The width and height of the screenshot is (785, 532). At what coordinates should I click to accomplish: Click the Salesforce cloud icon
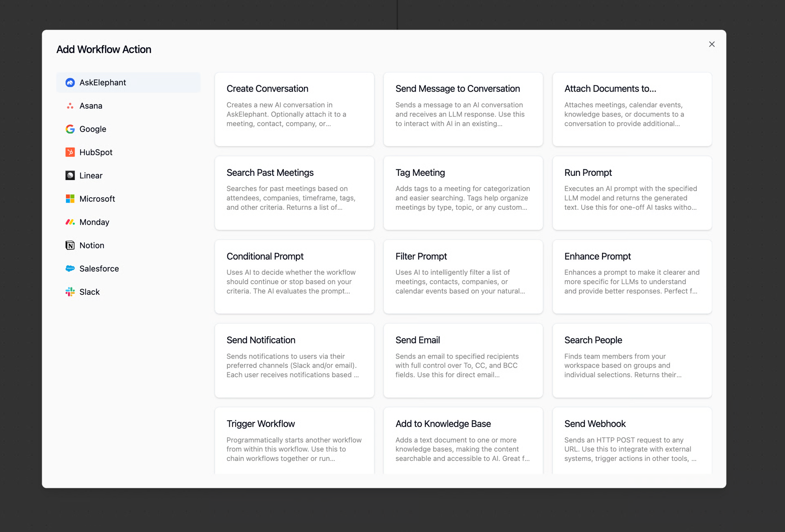70,269
